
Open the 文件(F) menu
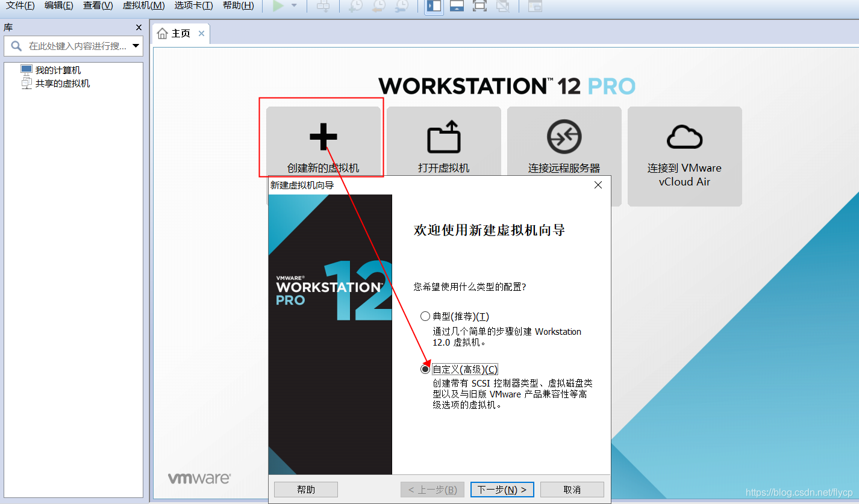(x=20, y=5)
